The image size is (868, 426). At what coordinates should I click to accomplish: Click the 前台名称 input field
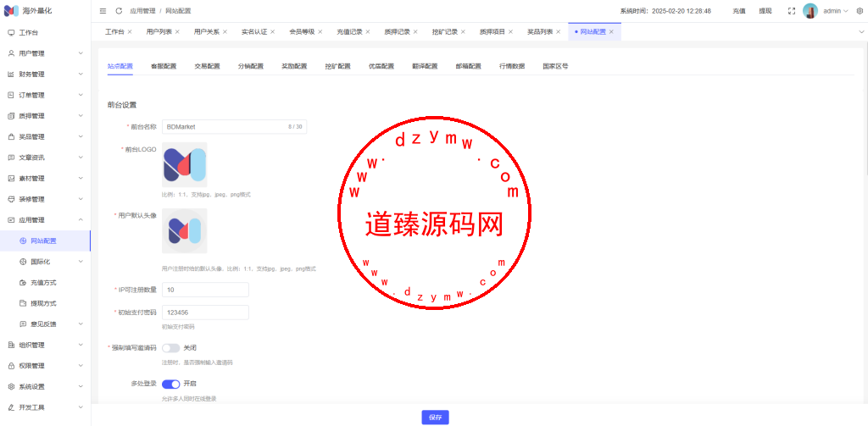point(234,127)
